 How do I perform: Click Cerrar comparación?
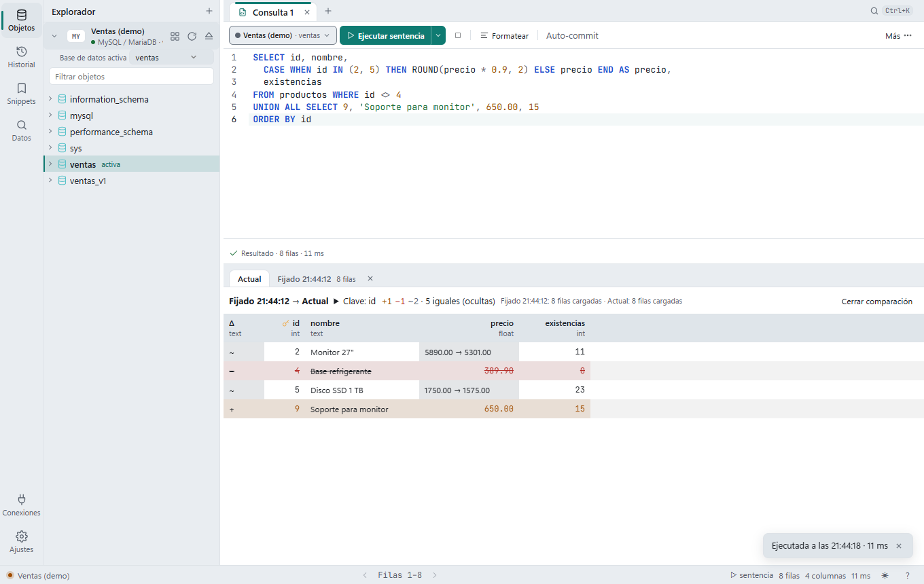(877, 301)
